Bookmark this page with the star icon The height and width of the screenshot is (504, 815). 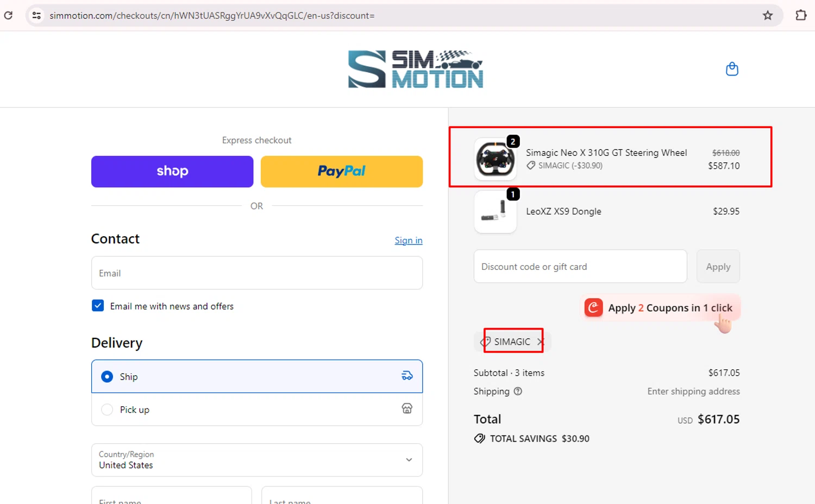coord(768,15)
